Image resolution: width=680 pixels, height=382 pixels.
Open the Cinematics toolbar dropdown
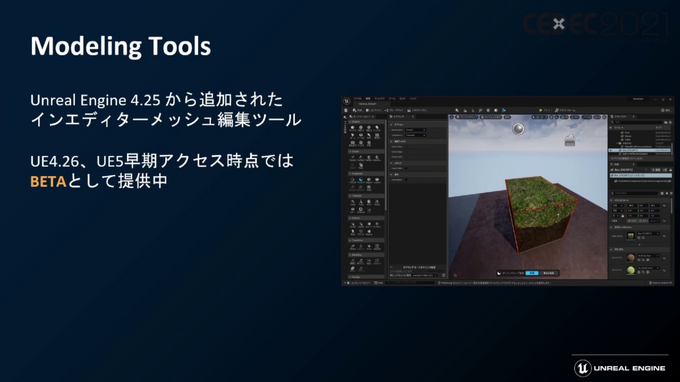point(417,110)
